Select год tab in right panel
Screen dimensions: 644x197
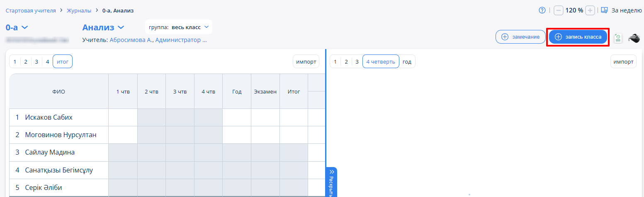pos(407,62)
